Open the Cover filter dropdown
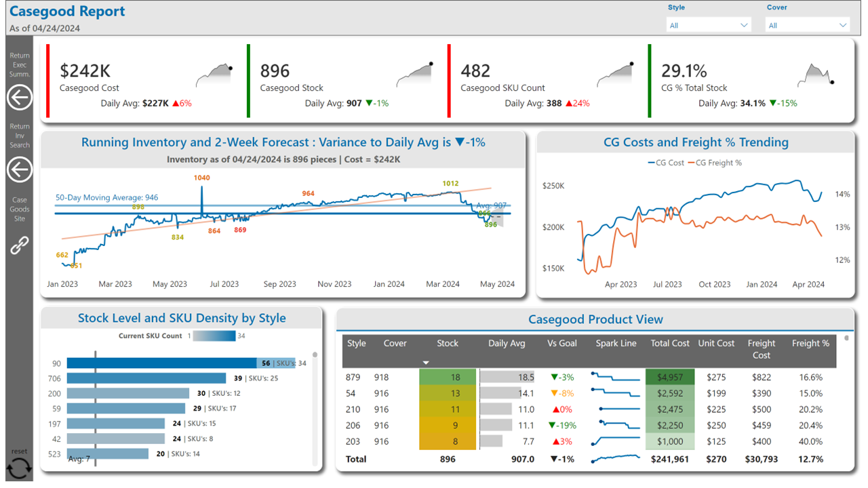The image size is (868, 488). tap(807, 25)
